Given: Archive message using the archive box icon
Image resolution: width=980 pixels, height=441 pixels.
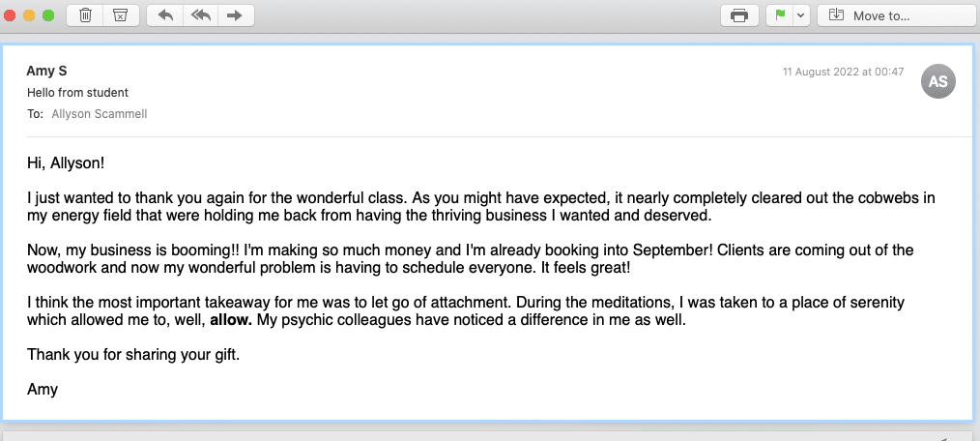Looking at the screenshot, I should click(x=120, y=15).
